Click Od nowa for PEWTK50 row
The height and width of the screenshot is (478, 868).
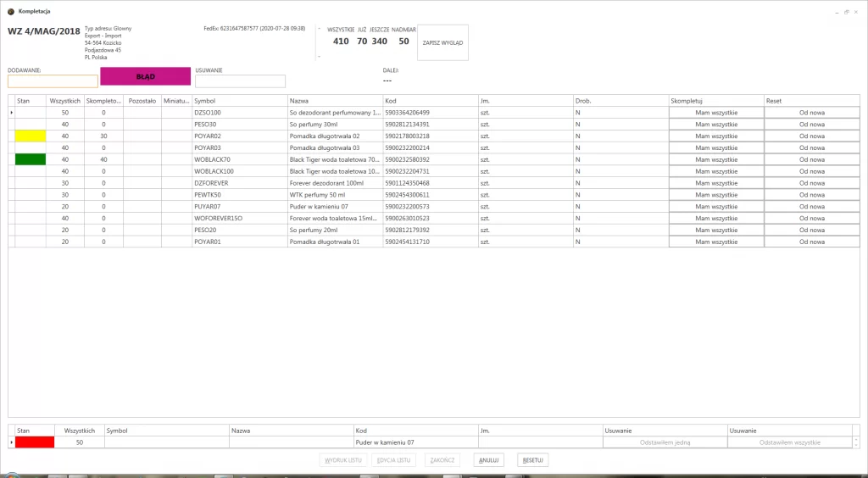pos(812,195)
